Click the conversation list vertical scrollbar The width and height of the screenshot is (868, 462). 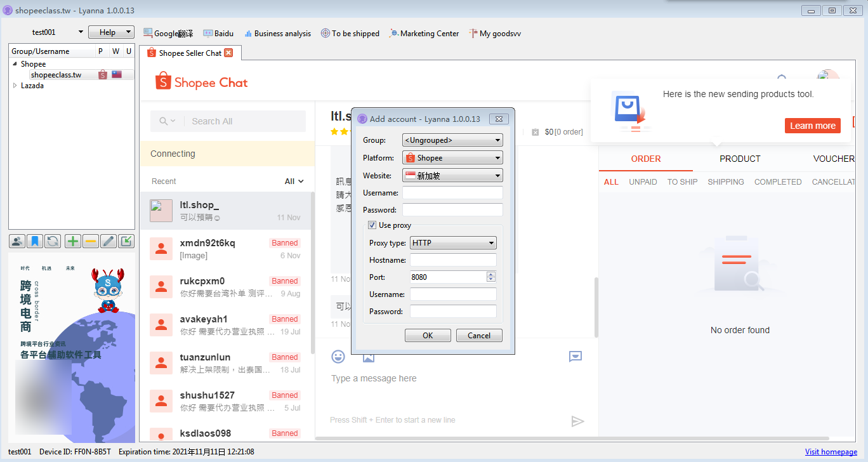tap(312, 273)
